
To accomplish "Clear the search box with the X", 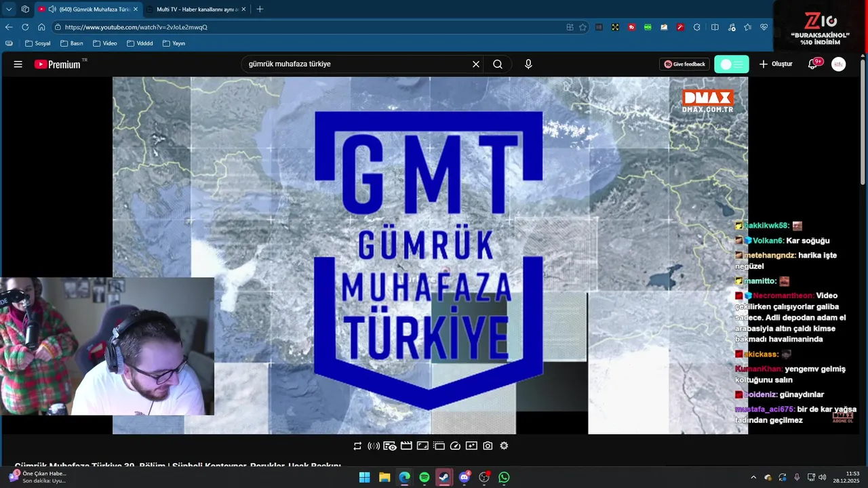I will click(x=476, y=64).
